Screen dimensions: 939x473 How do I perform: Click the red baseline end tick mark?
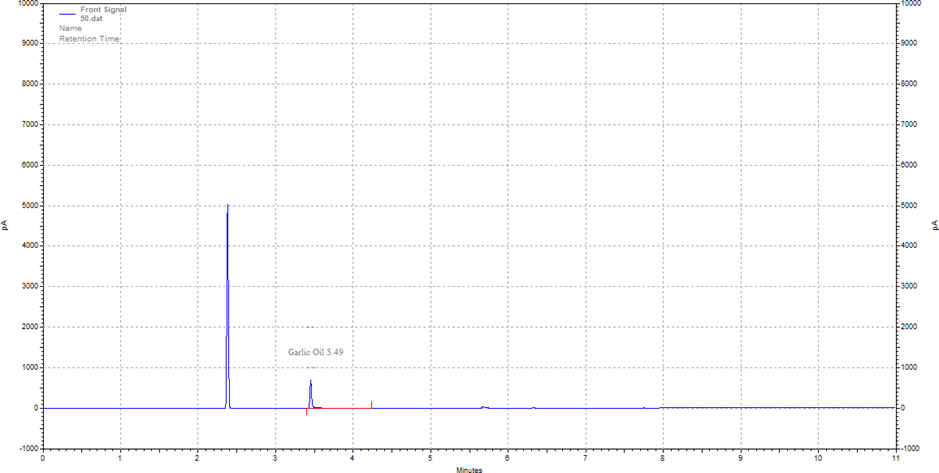[x=371, y=404]
